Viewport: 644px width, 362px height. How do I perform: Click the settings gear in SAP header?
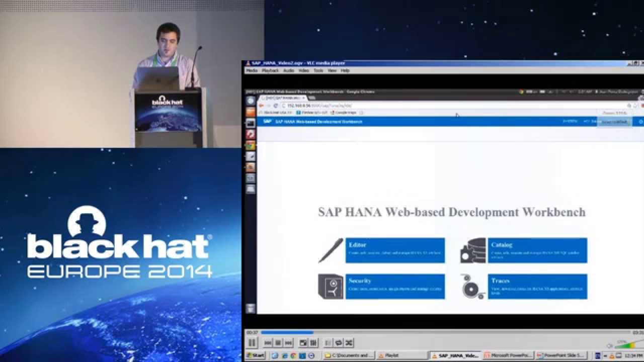coord(640,122)
